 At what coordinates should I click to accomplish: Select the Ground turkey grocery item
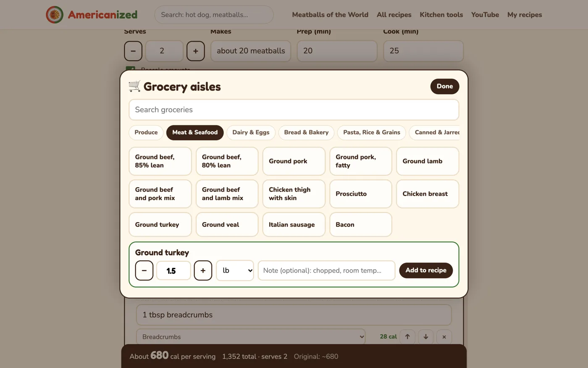pyautogui.click(x=160, y=225)
